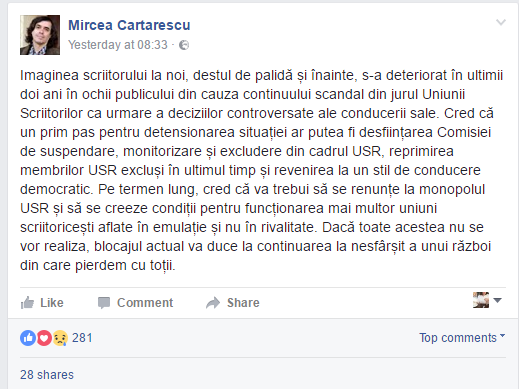
Task: Click the red heart Love reaction icon
Action: tap(44, 338)
